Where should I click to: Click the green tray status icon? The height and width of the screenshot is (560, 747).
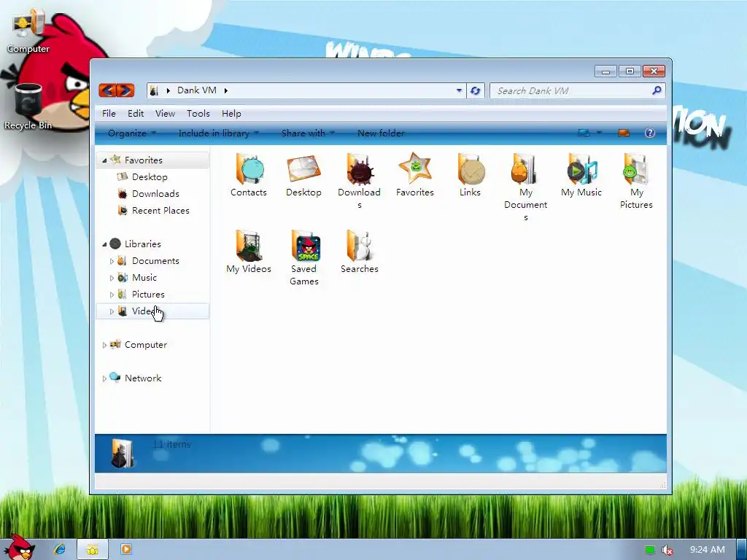[x=650, y=550]
